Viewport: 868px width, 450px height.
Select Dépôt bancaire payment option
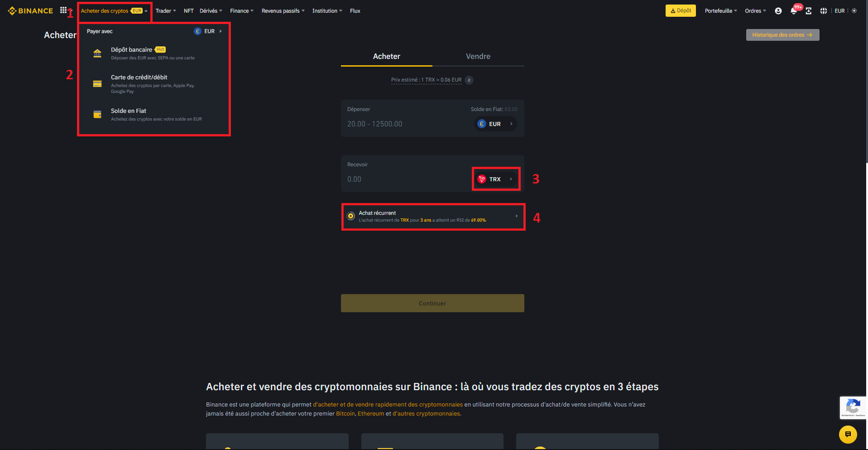[x=154, y=53]
